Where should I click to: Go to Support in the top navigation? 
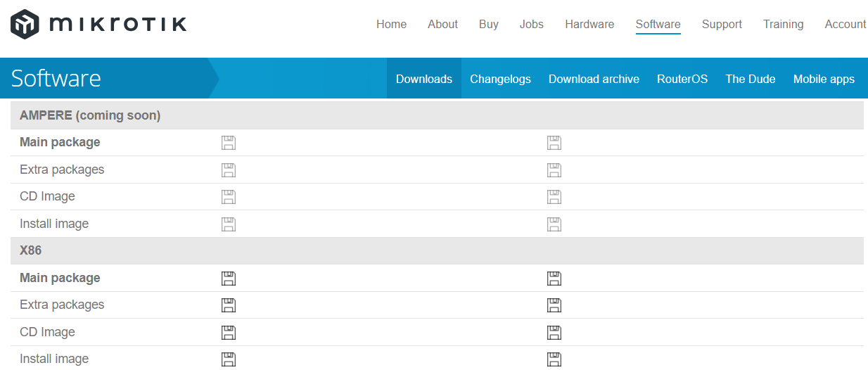point(722,24)
